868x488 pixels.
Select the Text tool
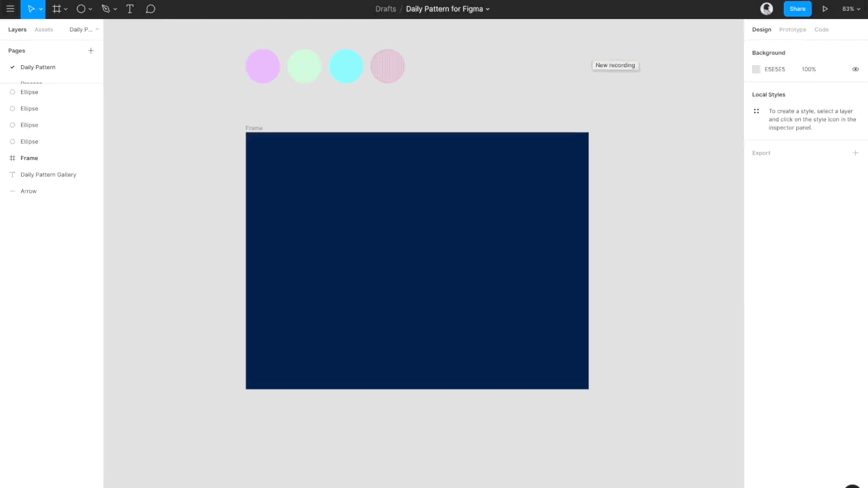[130, 9]
